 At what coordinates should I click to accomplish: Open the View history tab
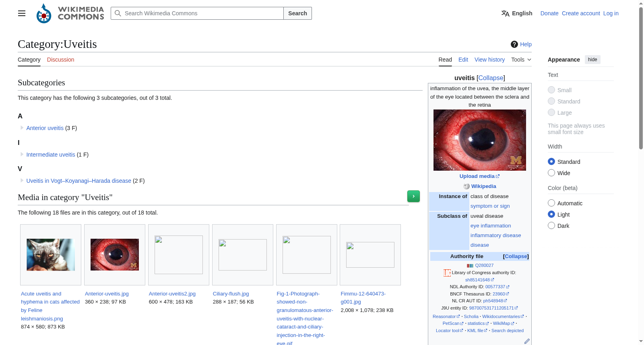[489, 60]
